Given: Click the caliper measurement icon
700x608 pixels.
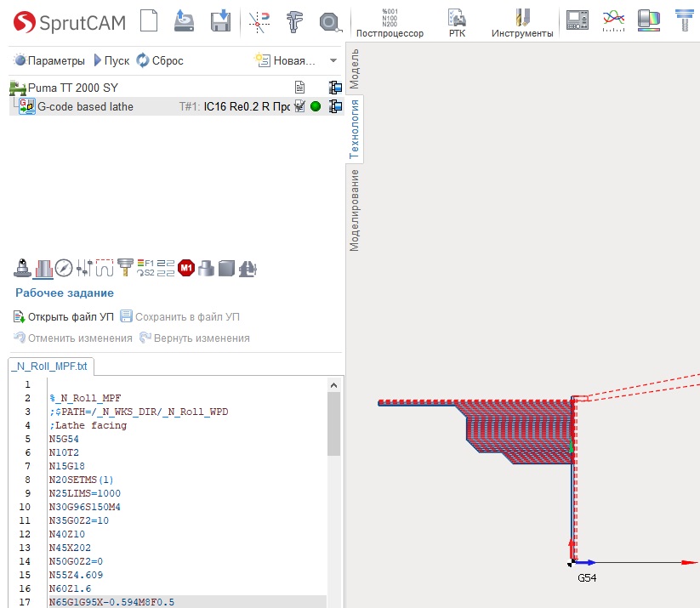Looking at the screenshot, I should tap(294, 21).
